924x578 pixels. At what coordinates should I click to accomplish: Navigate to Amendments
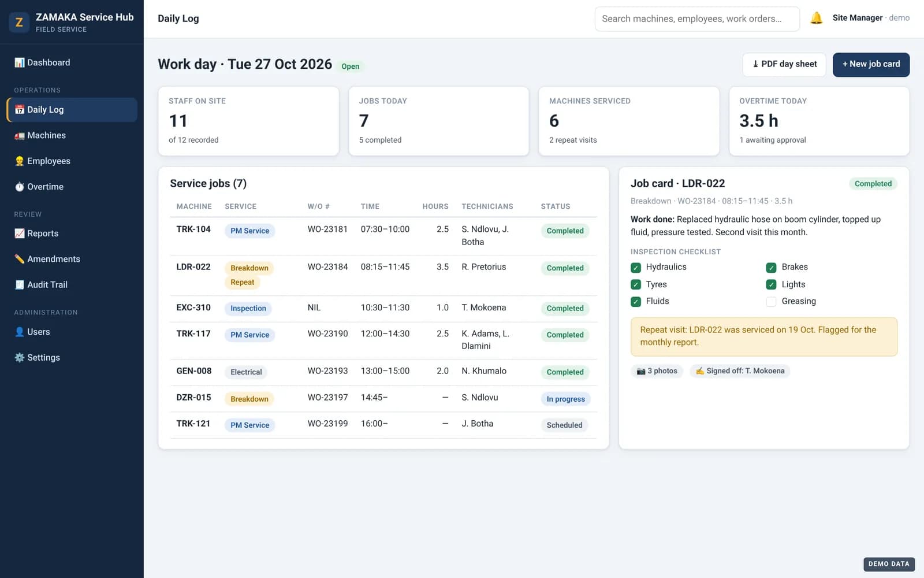tap(72, 259)
